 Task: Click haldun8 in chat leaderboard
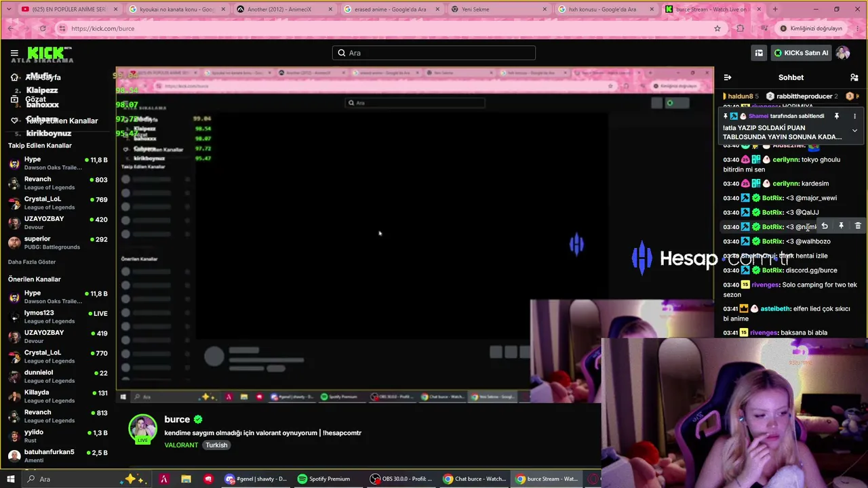tap(741, 96)
